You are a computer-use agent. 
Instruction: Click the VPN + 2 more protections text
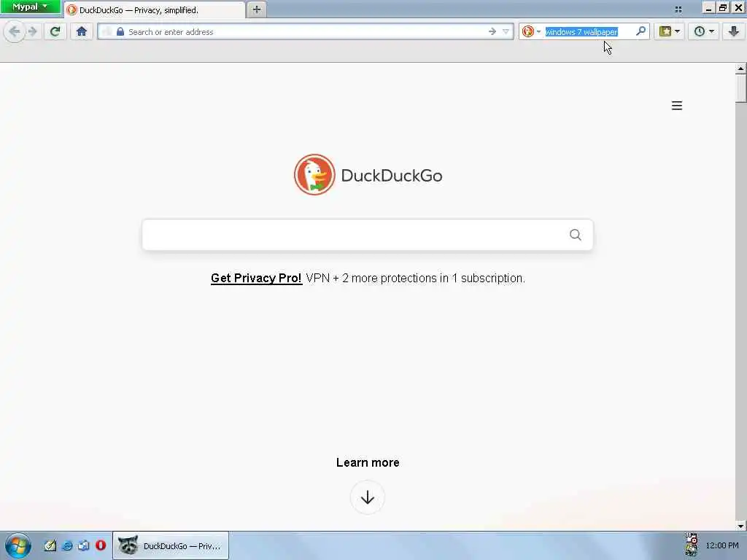tap(415, 278)
